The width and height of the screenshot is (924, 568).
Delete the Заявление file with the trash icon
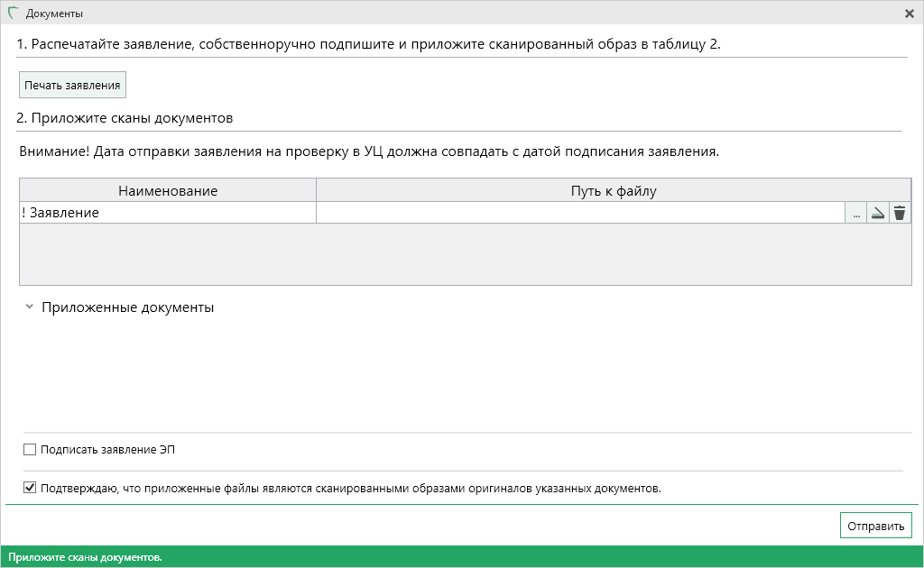(900, 213)
